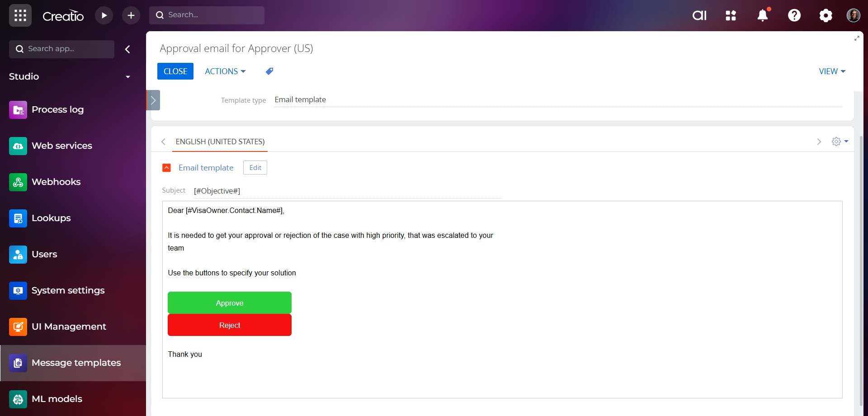Open the VIEW dropdown menu
The image size is (868, 416).
click(x=832, y=71)
